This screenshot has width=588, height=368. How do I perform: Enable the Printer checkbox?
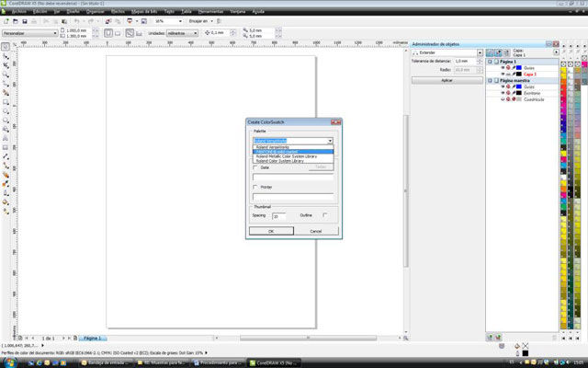[256, 187]
